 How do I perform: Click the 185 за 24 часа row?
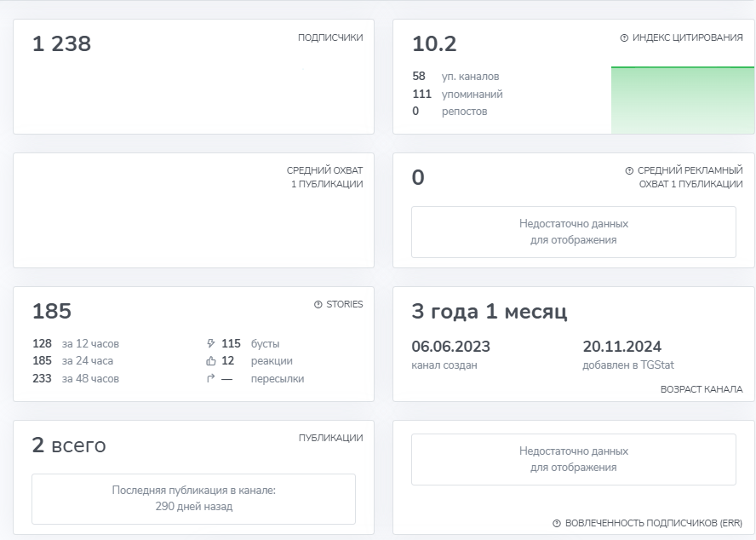(x=73, y=361)
